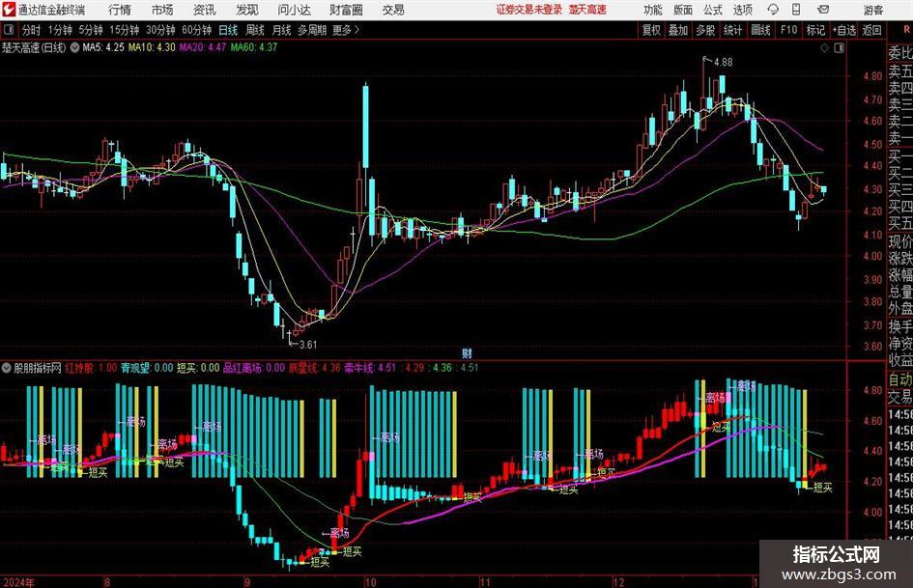913x588 pixels.
Task: Open the F10 company info
Action: [788, 30]
